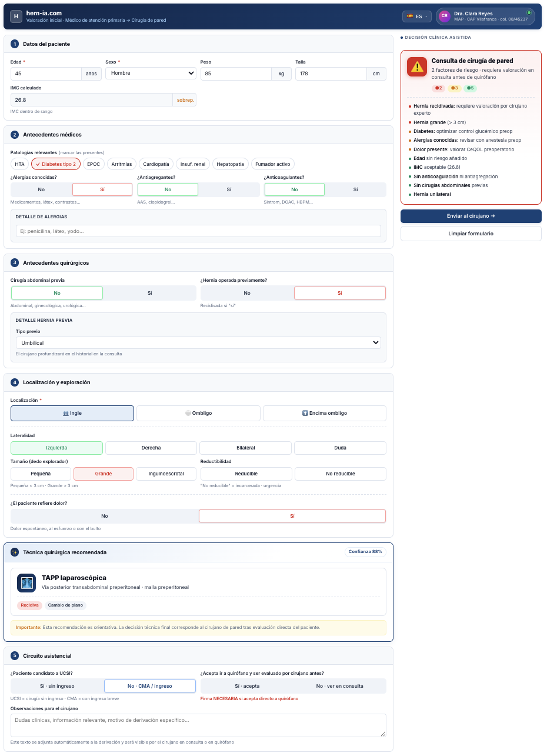
Task: Select the Ombligo location option
Action: pyautogui.click(x=198, y=413)
